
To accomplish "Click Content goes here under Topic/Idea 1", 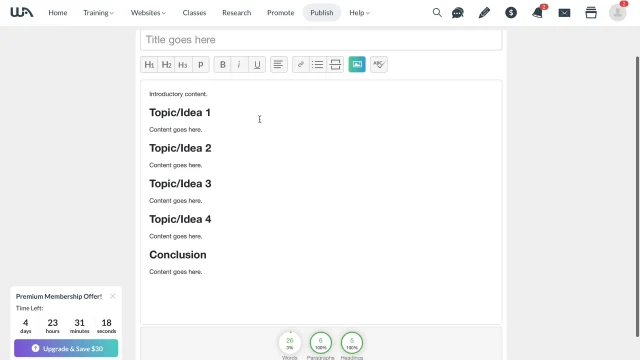I will [x=176, y=129].
